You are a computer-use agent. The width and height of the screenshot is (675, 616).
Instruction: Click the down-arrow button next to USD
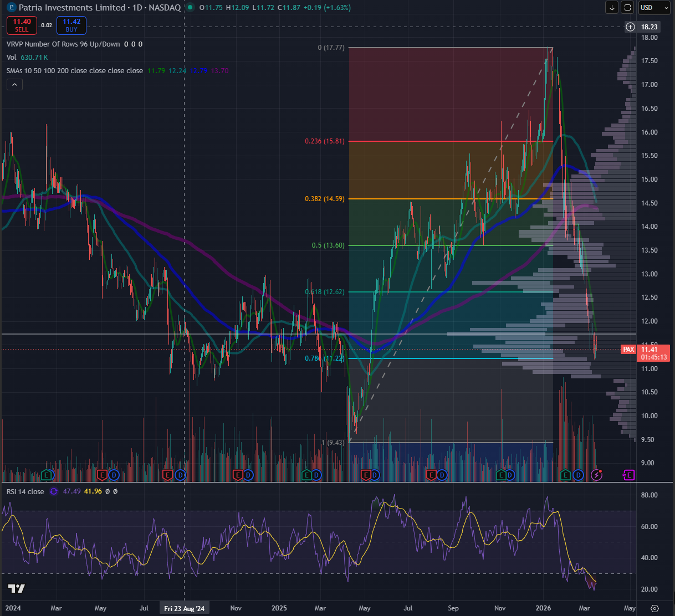tap(612, 8)
